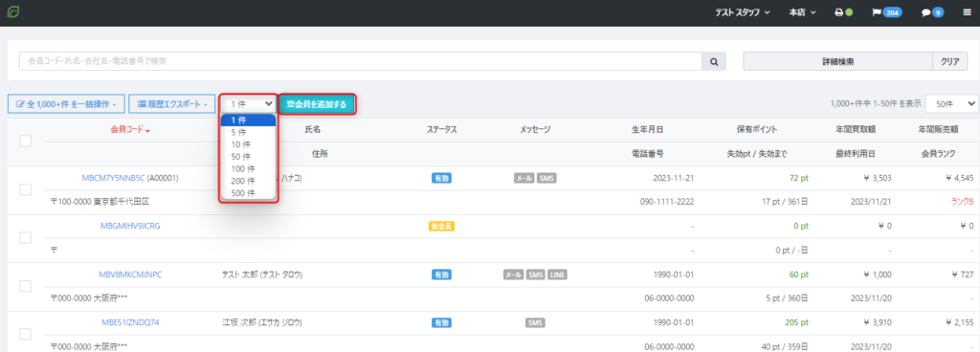Check the MBCM7Y5NNB5C row checkbox
The height and width of the screenshot is (352, 980).
(26, 189)
